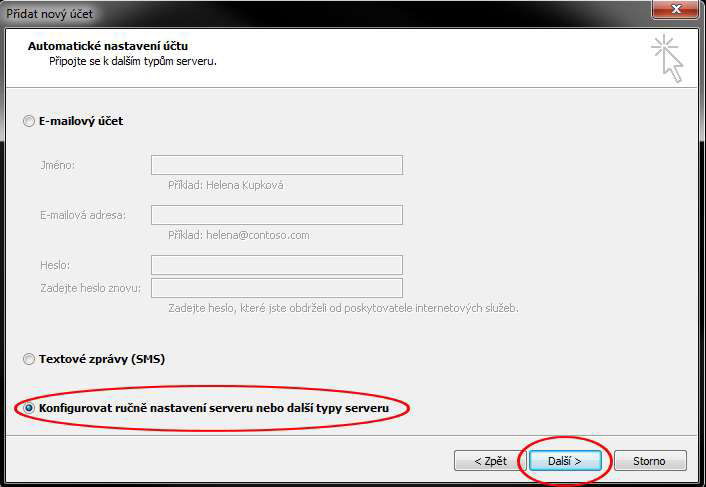Select Konfigurovat ručně nastavení serveru option
The width and height of the screenshot is (706, 487).
29,409
